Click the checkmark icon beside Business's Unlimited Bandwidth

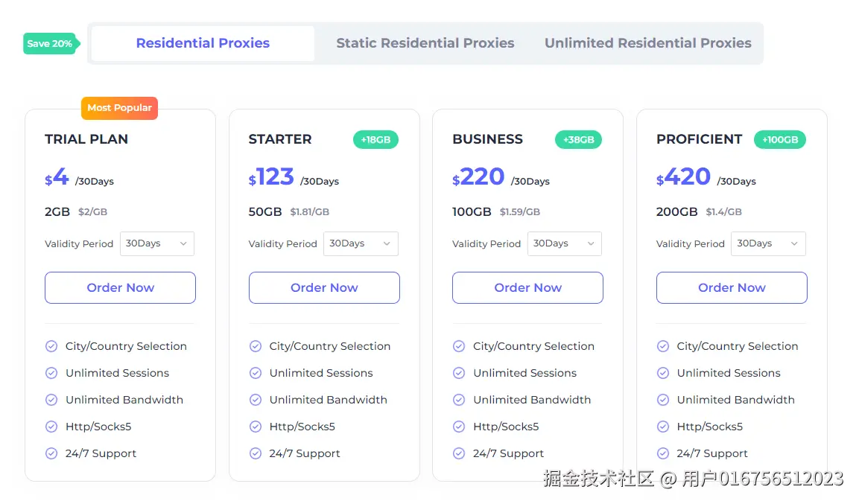pos(459,400)
